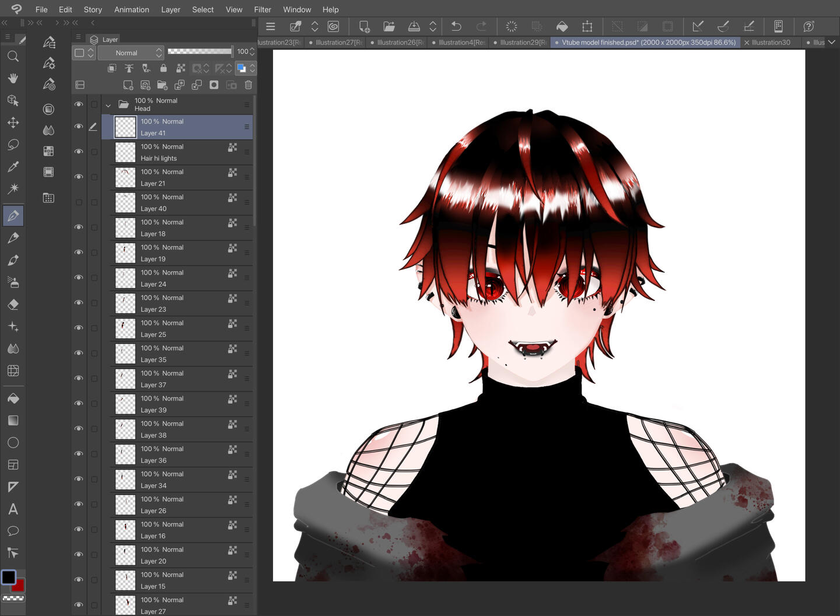The image size is (840, 616).
Task: Select the Eyedropper tool
Action: point(13,167)
